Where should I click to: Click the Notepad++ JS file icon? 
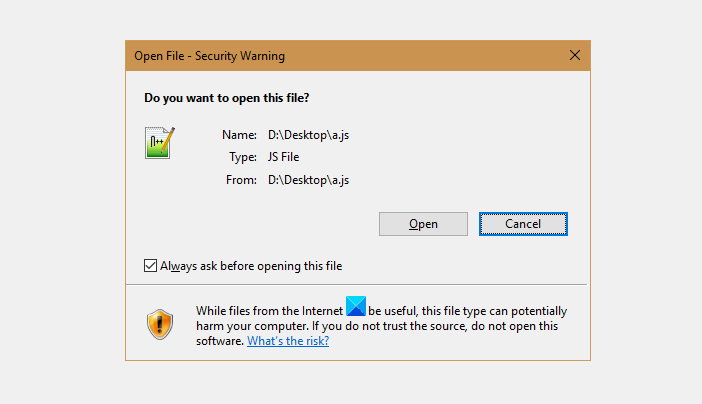(160, 143)
